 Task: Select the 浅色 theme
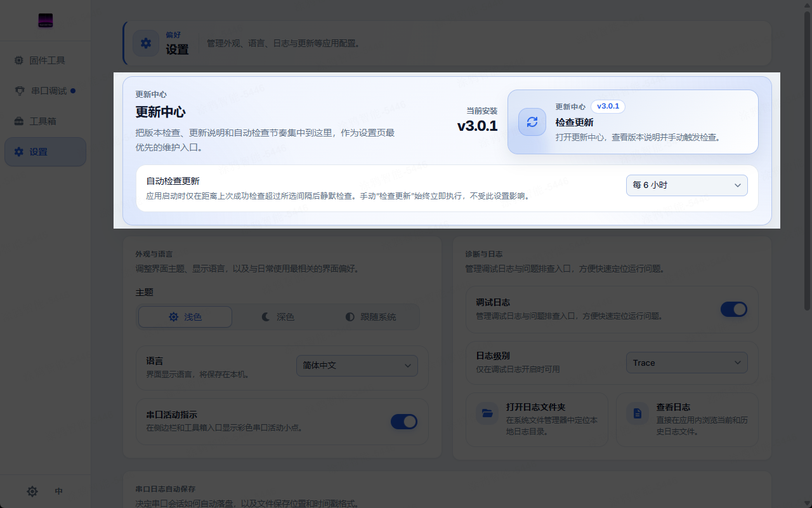[x=185, y=317]
